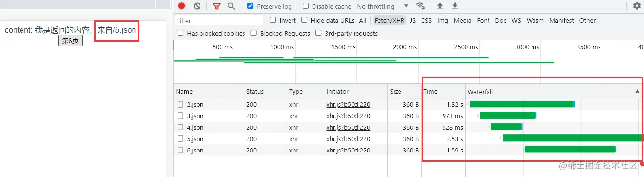
Task: Enable Disable cache checkbox
Action: pyautogui.click(x=306, y=6)
